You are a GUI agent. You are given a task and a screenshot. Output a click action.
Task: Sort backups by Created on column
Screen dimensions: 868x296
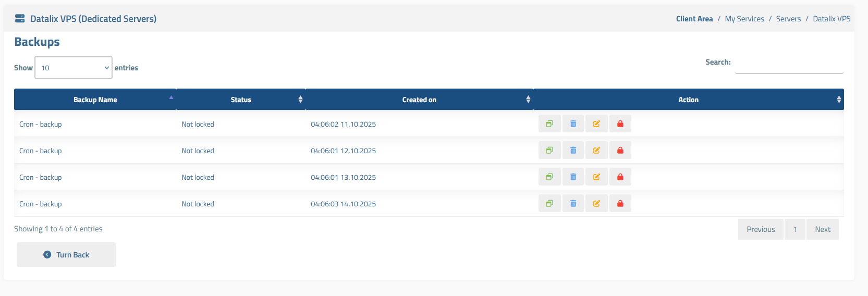point(419,100)
